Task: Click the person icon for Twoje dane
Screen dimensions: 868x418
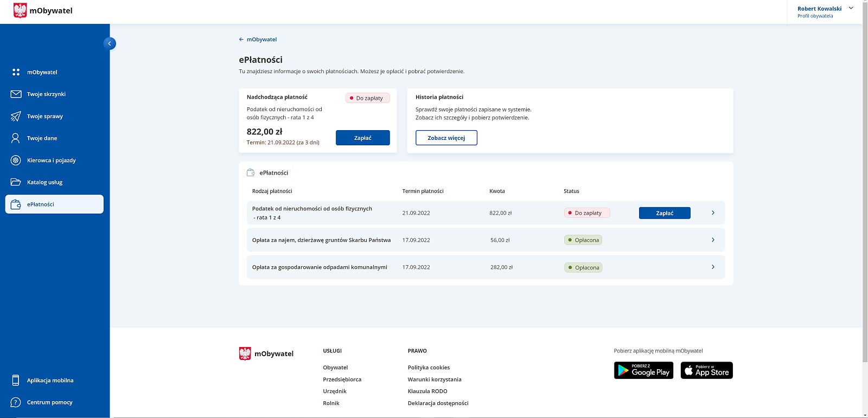Action: click(x=16, y=138)
